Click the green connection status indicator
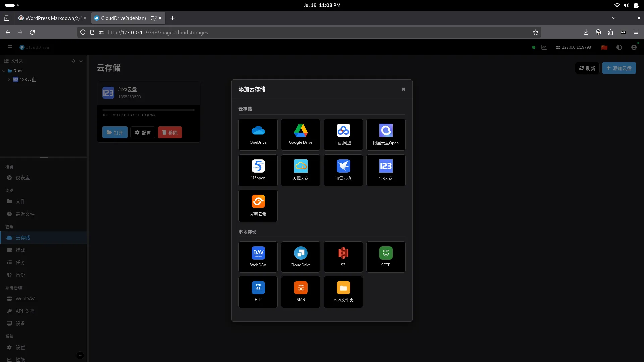The image size is (644, 362). [x=534, y=47]
